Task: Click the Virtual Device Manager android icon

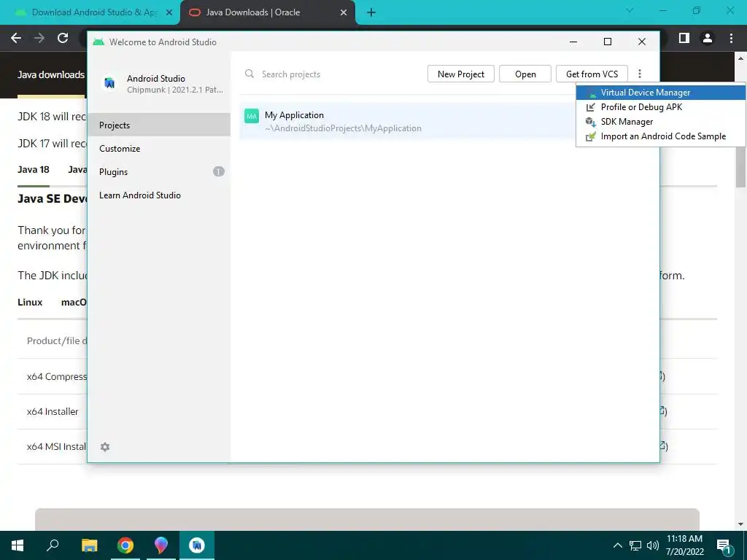Action: pyautogui.click(x=591, y=93)
